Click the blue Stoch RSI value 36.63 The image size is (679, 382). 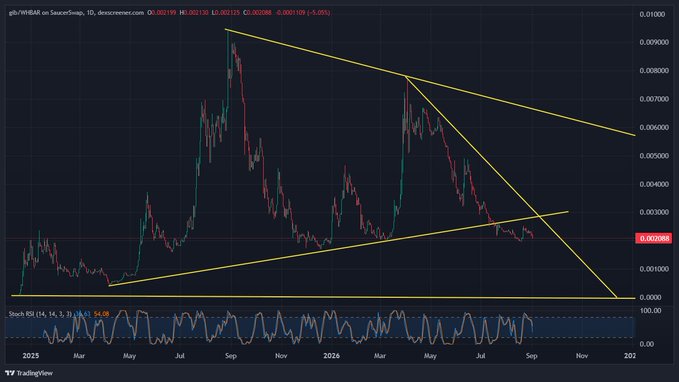[x=82, y=314]
